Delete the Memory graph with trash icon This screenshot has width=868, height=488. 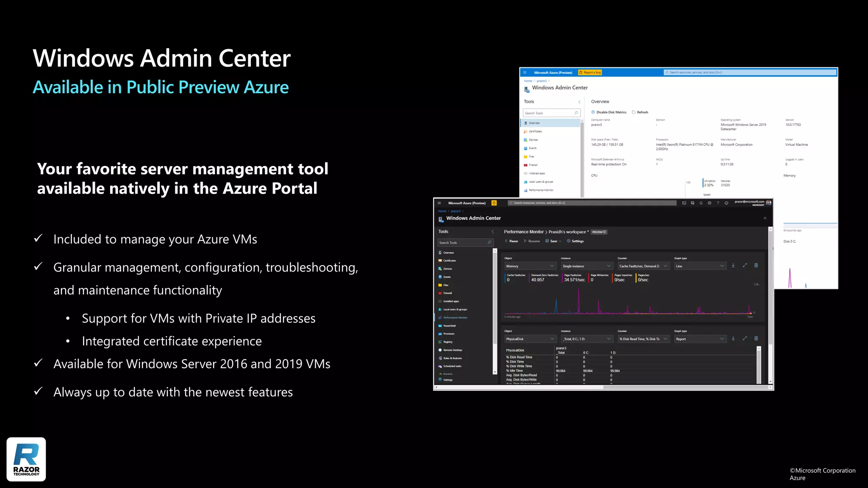point(756,266)
